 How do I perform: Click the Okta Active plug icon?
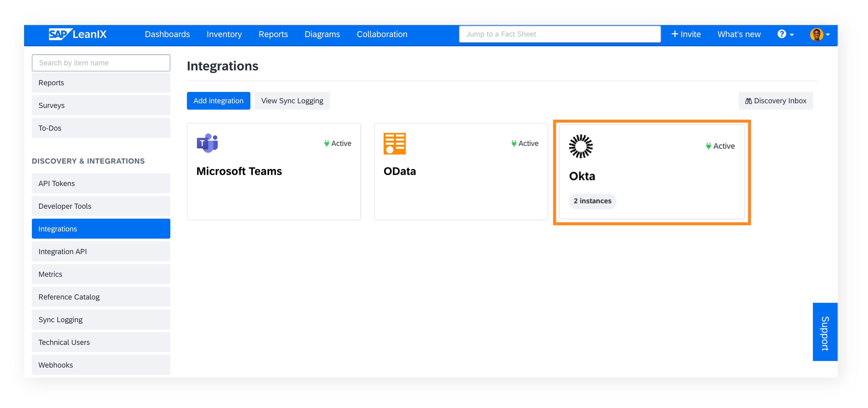tap(708, 146)
